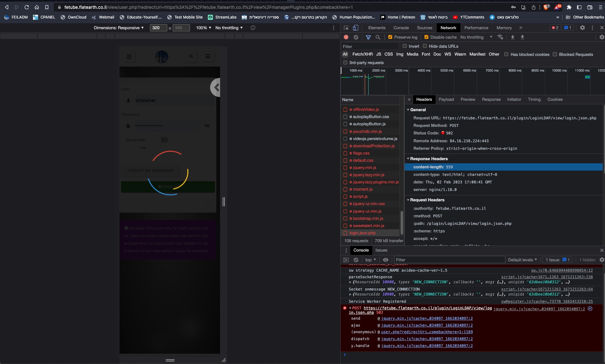Check Has blocked cookies option
Screen dimensions: 605x364
point(506,54)
